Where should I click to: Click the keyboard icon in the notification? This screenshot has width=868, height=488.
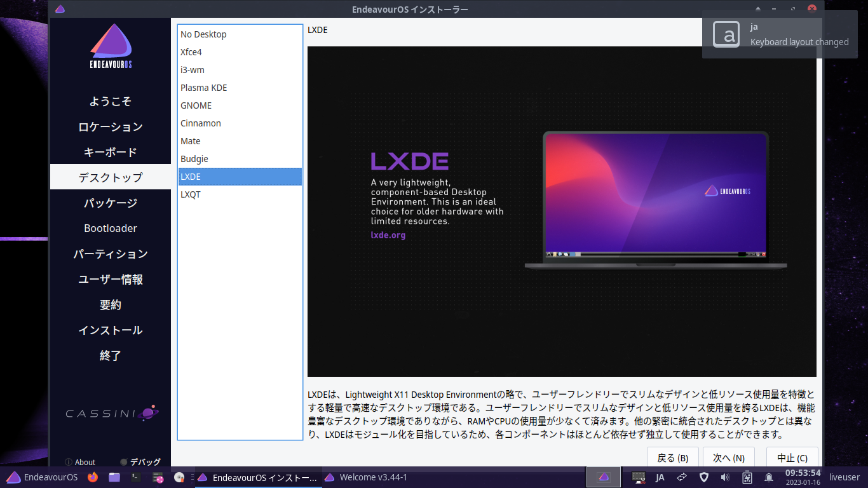[x=726, y=34]
